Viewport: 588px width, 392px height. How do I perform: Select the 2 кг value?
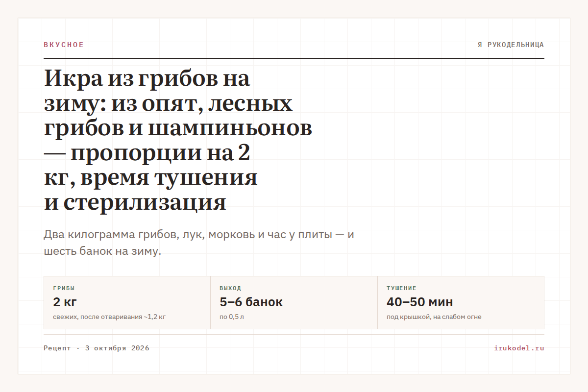(65, 302)
